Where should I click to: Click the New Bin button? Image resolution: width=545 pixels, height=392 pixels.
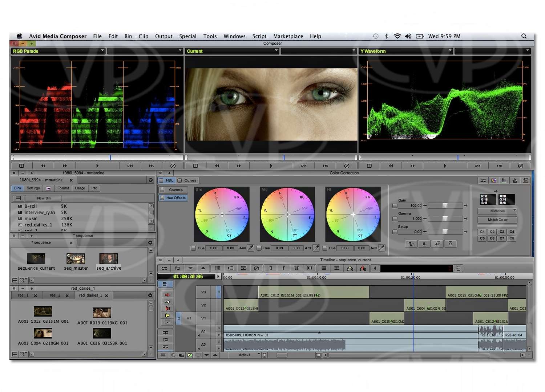click(44, 198)
